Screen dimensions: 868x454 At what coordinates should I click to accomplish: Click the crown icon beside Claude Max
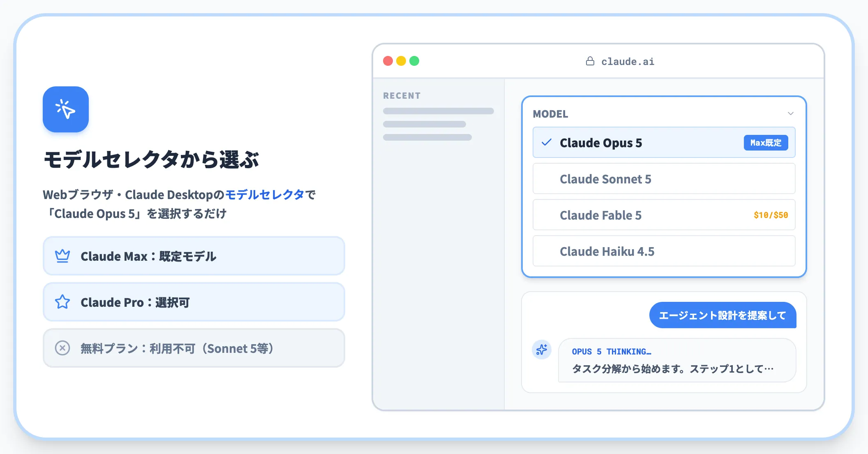point(62,256)
